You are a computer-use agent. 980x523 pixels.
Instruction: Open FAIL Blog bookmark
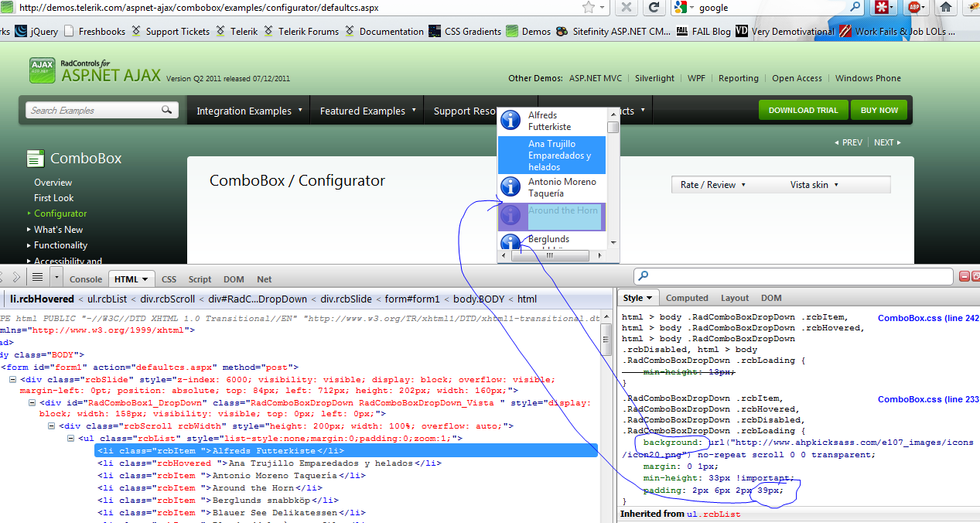(703, 31)
